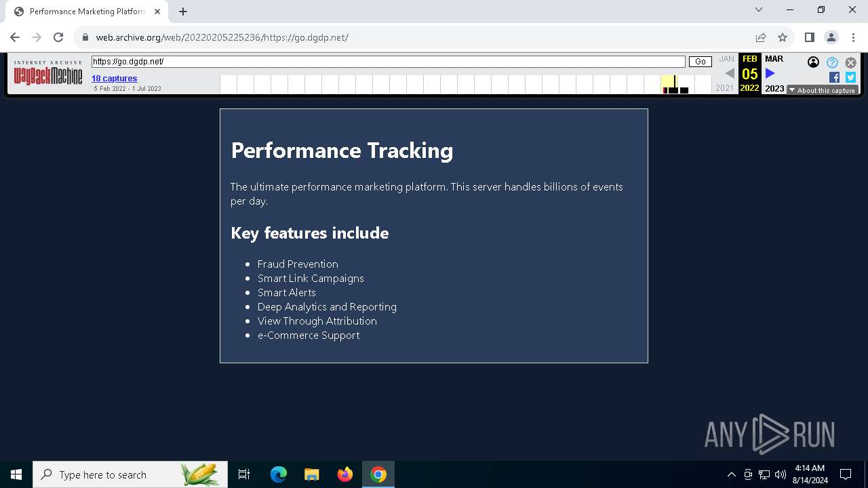Click Chrome forward button
Screen dimensions: 868x488
37,37
